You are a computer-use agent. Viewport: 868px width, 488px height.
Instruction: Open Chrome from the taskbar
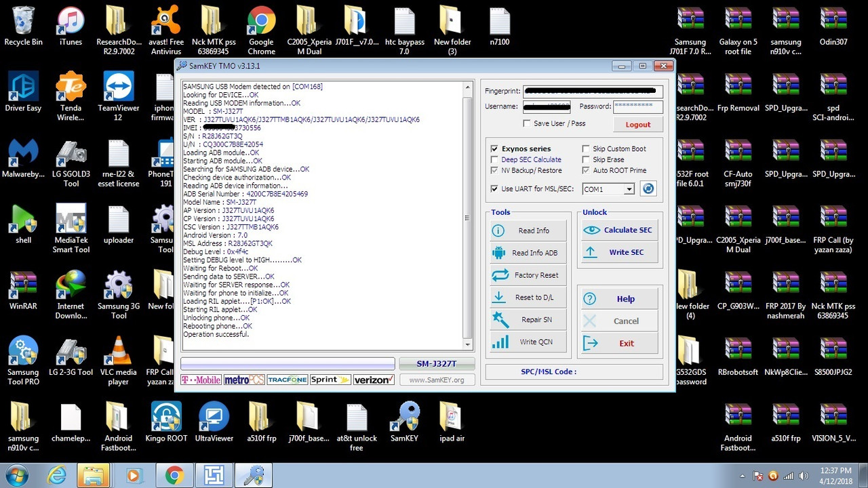(174, 475)
